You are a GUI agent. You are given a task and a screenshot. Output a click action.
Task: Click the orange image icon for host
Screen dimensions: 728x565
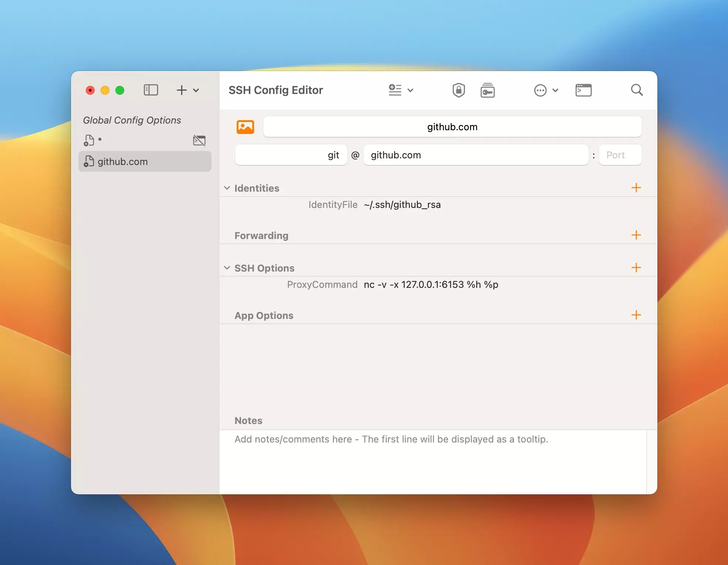coord(246,127)
